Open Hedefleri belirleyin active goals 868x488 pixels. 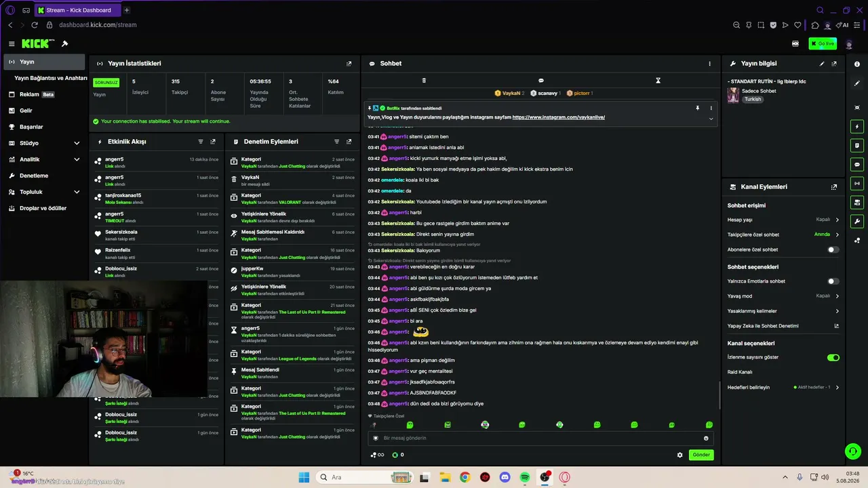tap(783, 388)
